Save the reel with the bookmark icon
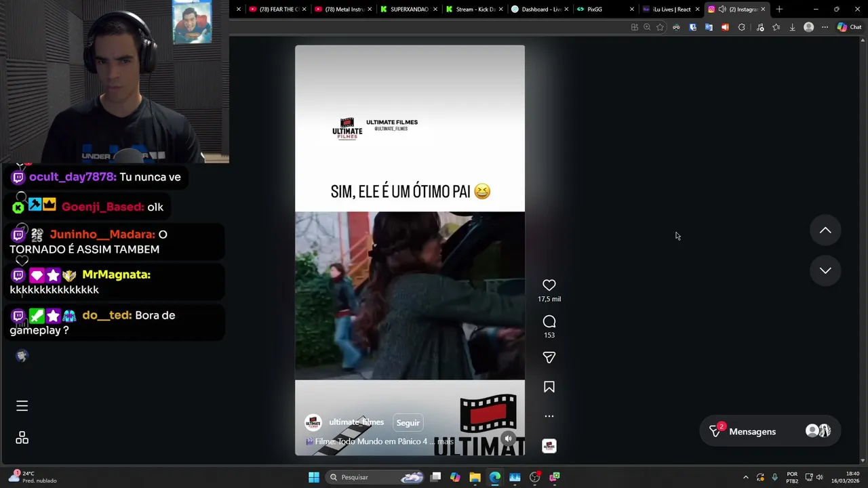 coord(549,387)
